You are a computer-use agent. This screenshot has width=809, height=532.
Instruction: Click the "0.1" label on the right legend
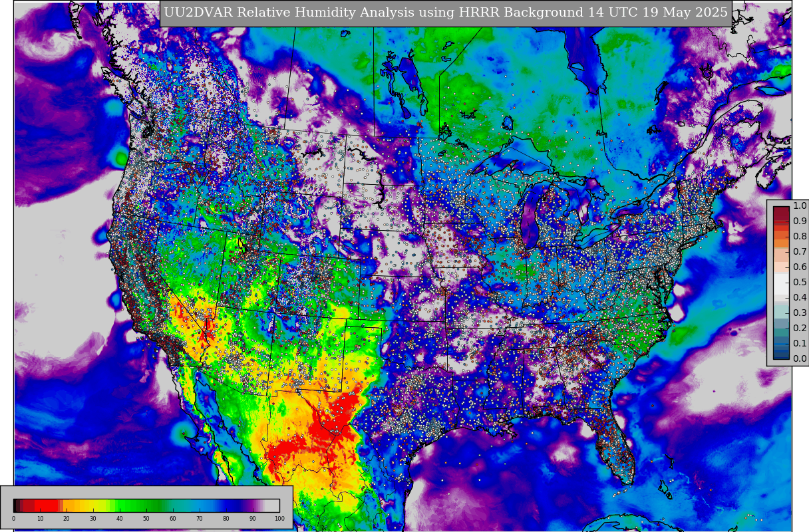point(800,344)
